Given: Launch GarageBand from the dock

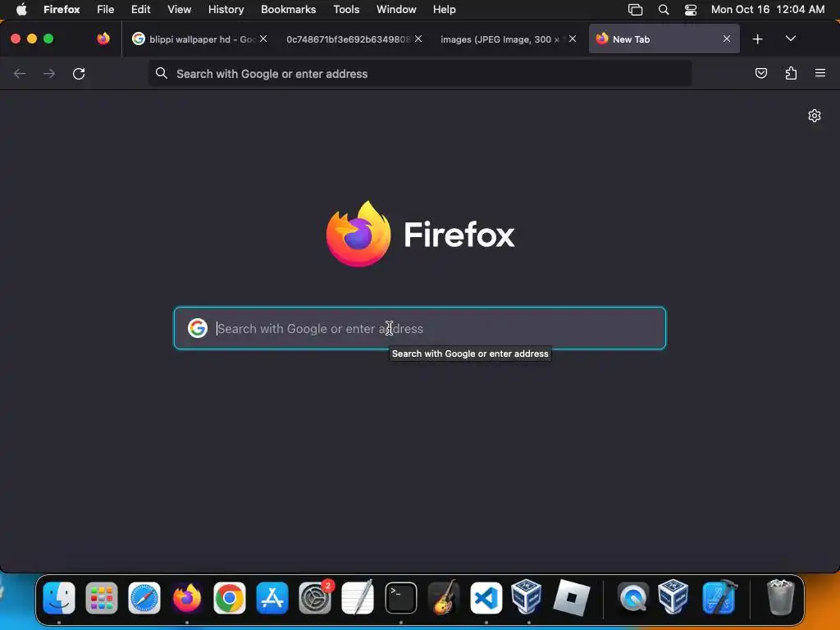Looking at the screenshot, I should (x=444, y=598).
